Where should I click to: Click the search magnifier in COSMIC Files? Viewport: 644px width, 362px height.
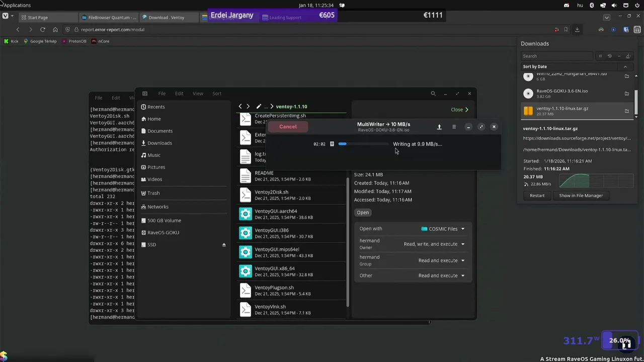click(433, 94)
